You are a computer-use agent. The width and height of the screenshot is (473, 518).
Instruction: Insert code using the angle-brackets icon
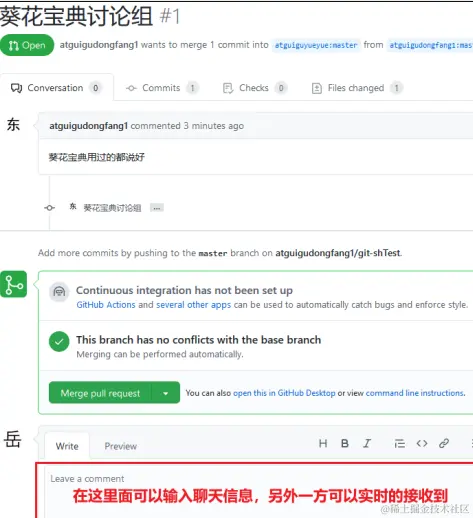422,444
